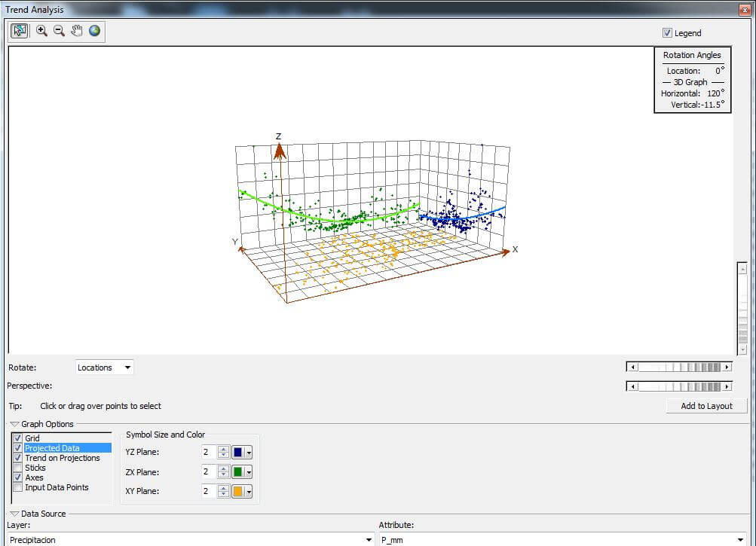Screen dimensions: 756x546
Task: Close the Trend Analysis window
Action: 745,9
